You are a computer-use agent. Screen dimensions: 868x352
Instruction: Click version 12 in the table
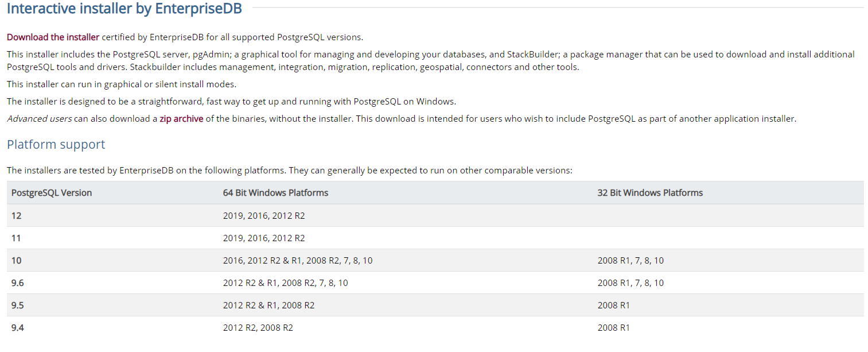point(16,215)
